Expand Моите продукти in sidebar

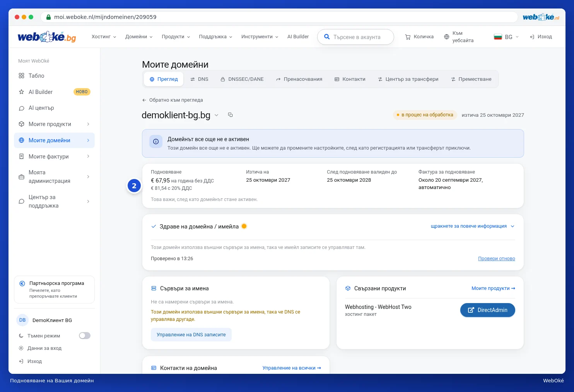(x=88, y=124)
